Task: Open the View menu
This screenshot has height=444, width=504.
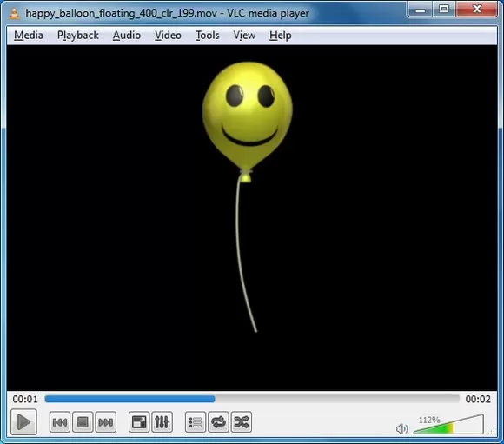Action: 244,35
